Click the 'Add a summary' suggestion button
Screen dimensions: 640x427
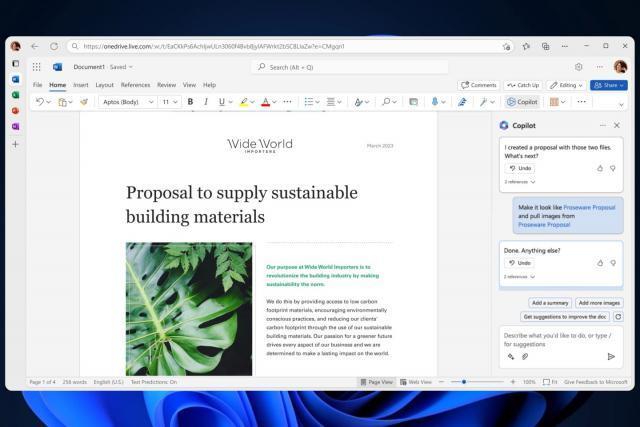tap(550, 302)
